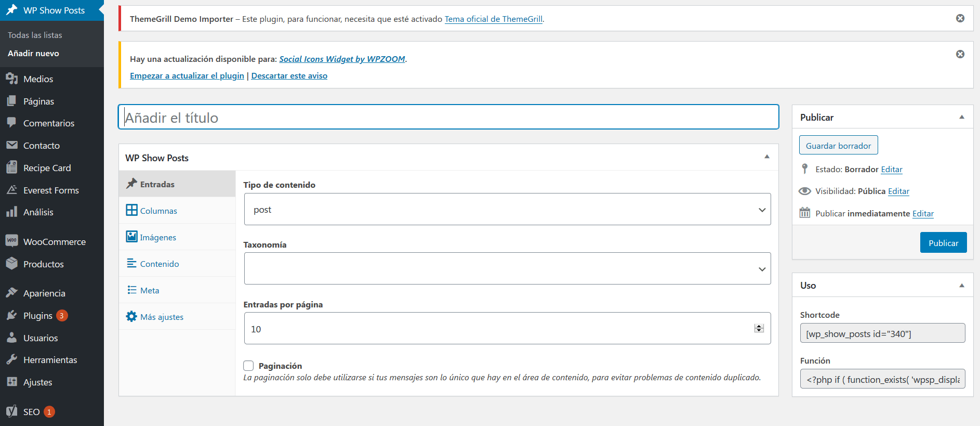Image resolution: width=980 pixels, height=426 pixels.
Task: Dismiss the ThemeGrill Demo Importer notice
Action: [x=960, y=18]
